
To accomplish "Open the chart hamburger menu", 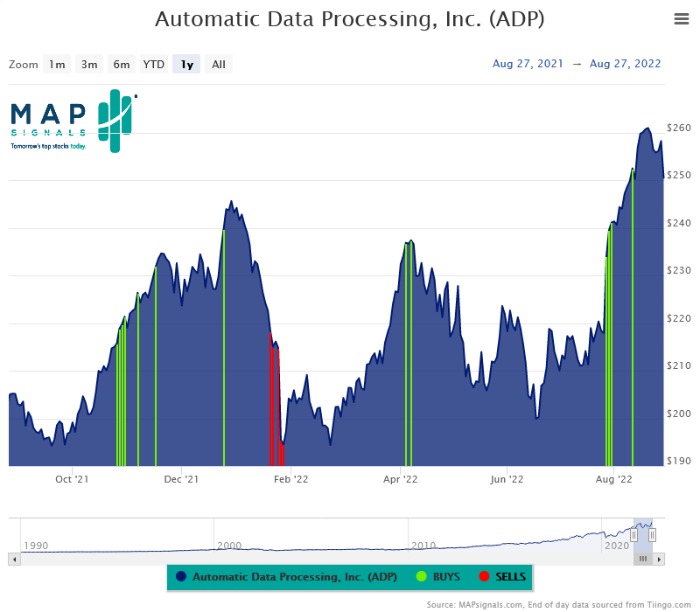I will [682, 19].
